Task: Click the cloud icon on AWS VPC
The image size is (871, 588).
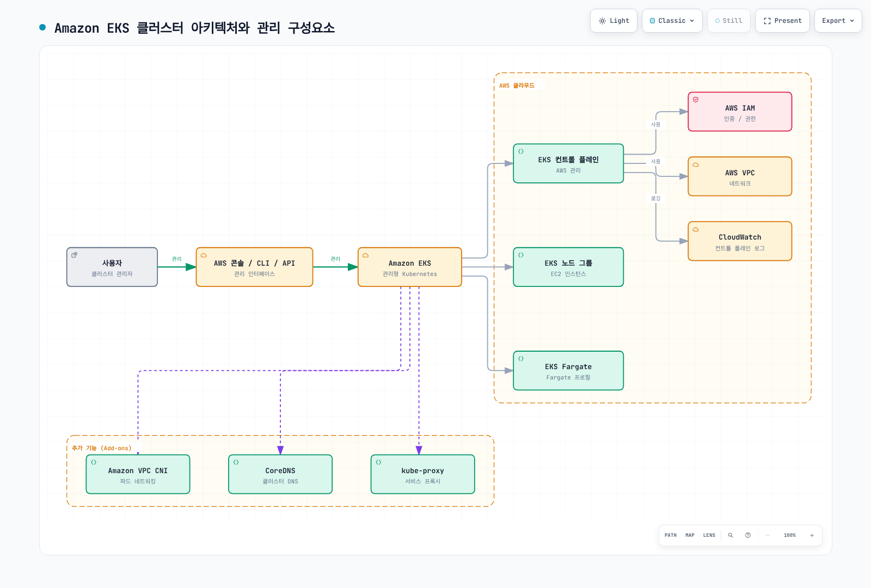Action: [x=696, y=164]
